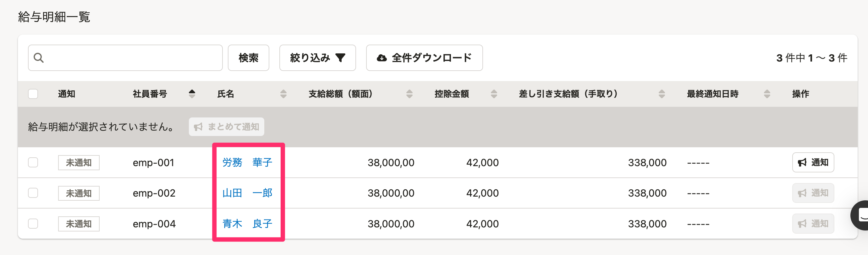Open the 絞り込み filter dropdown
Screen dimensions: 868x255
click(317, 58)
